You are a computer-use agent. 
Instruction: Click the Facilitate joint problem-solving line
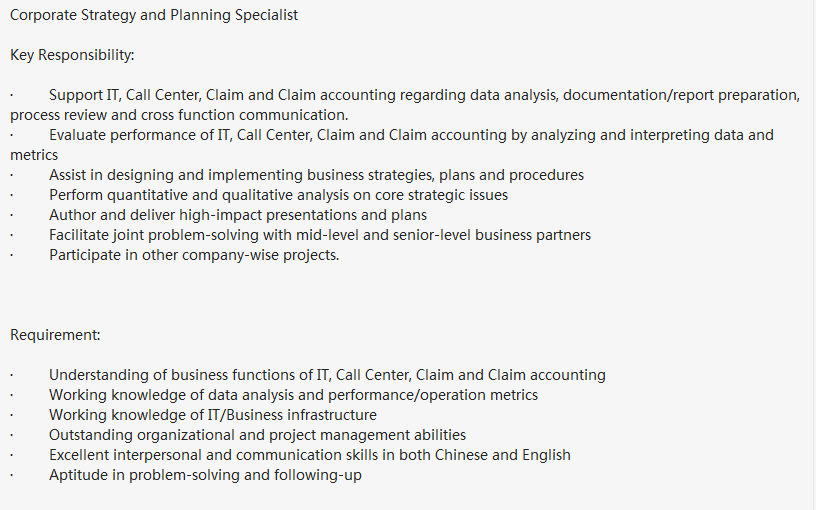click(320, 235)
